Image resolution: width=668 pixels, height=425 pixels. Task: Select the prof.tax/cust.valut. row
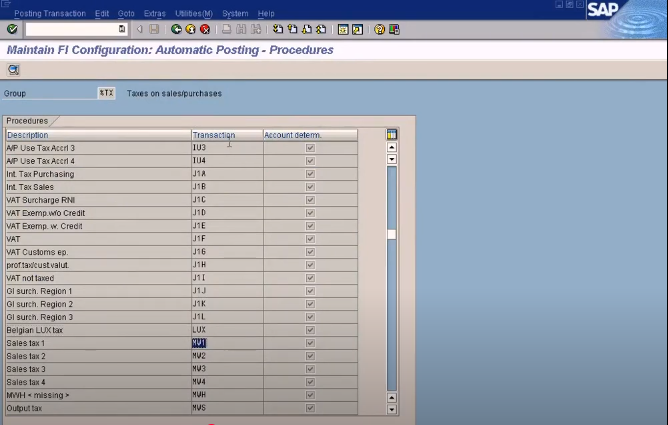point(181,265)
